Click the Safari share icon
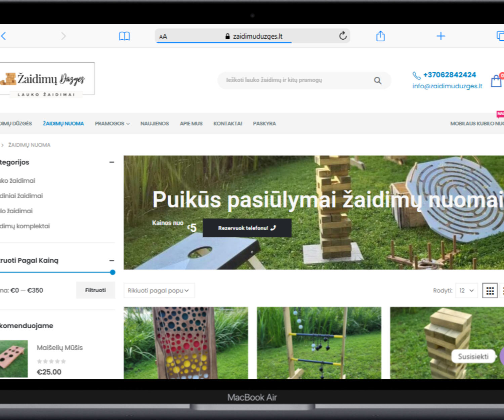504x420 pixels. pyautogui.click(x=380, y=36)
